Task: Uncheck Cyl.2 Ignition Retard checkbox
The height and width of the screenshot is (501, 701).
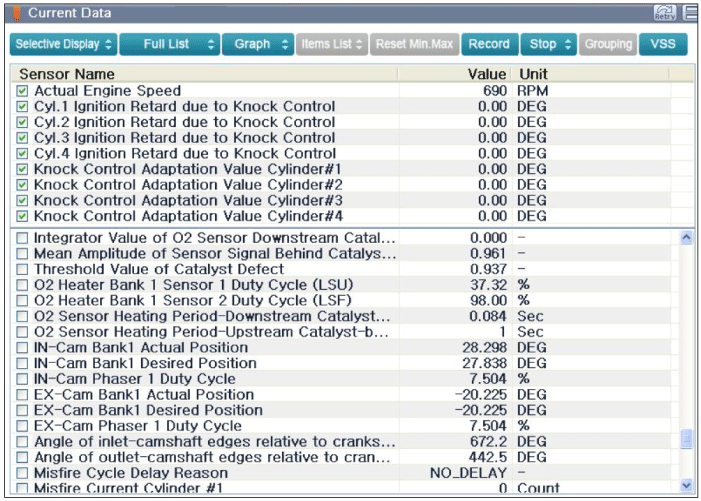Action: 22,122
